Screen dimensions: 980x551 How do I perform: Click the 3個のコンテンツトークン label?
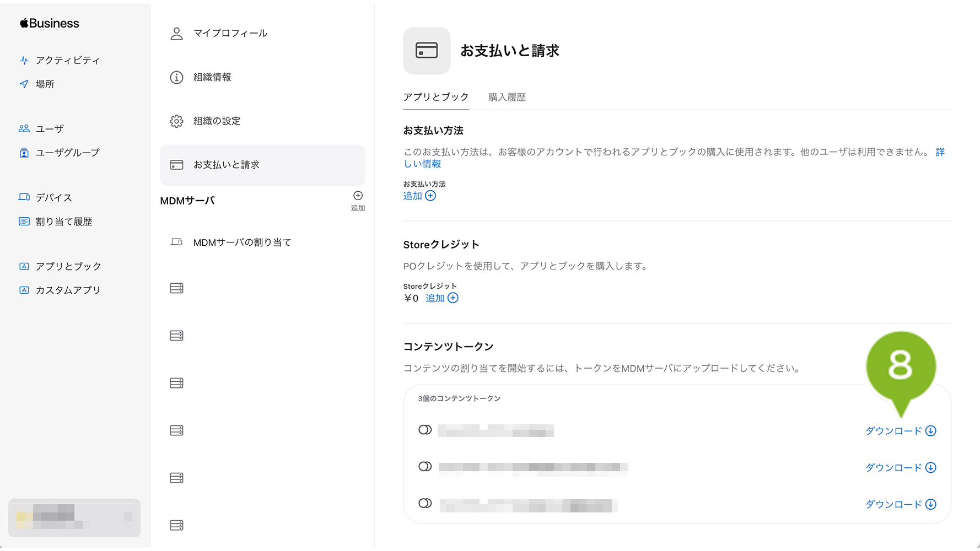point(459,398)
